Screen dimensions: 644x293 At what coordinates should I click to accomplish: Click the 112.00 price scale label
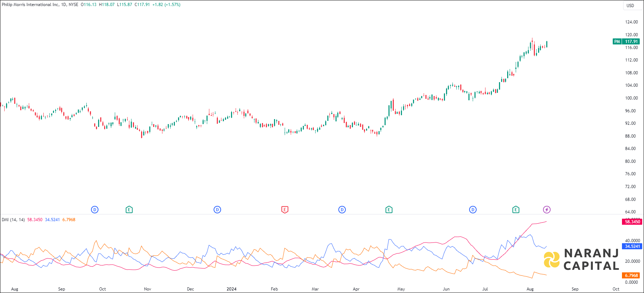click(632, 60)
